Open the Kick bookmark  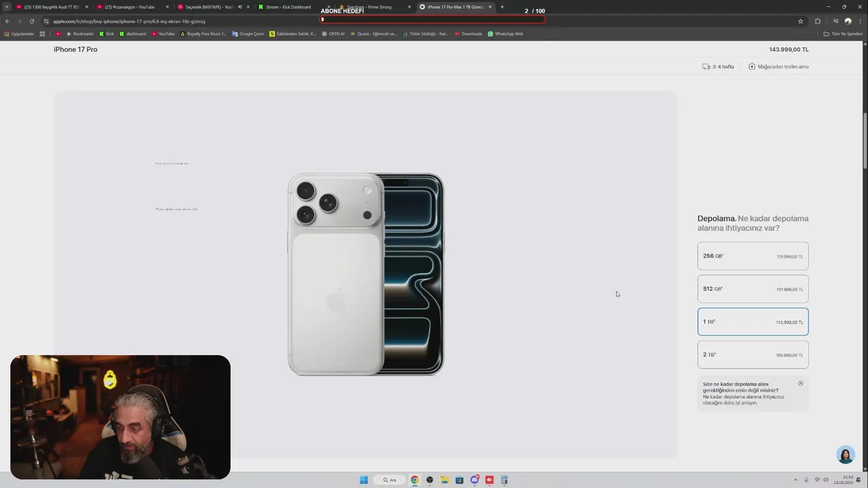(x=106, y=34)
